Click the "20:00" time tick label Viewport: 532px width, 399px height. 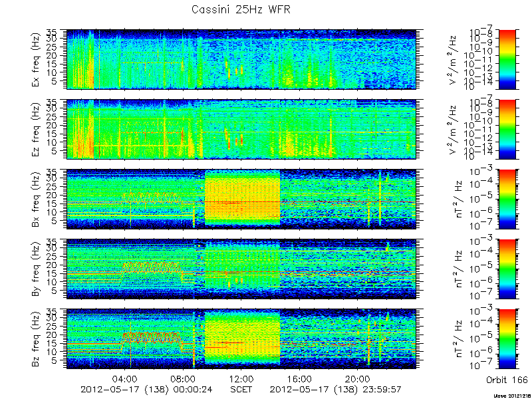(x=358, y=378)
